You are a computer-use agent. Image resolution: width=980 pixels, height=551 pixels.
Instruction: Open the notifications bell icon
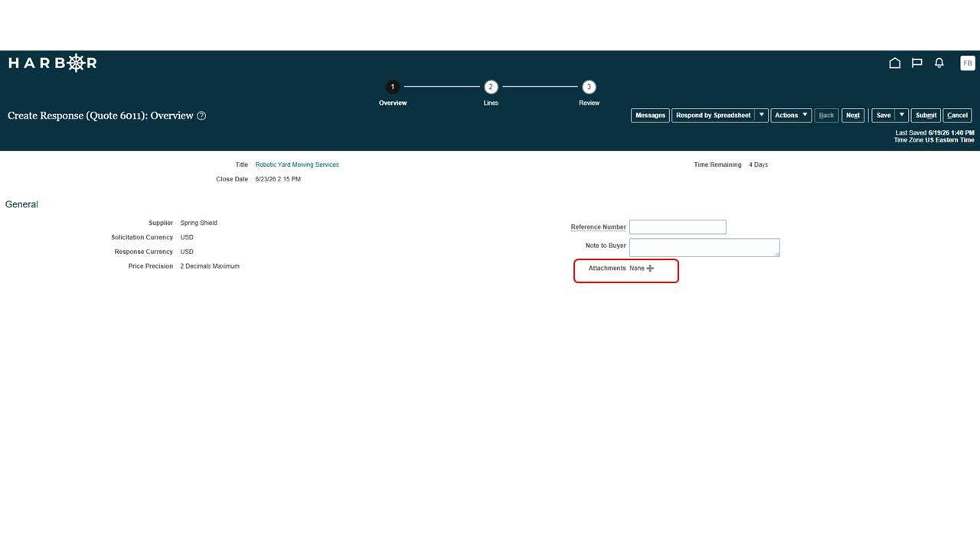pyautogui.click(x=939, y=63)
